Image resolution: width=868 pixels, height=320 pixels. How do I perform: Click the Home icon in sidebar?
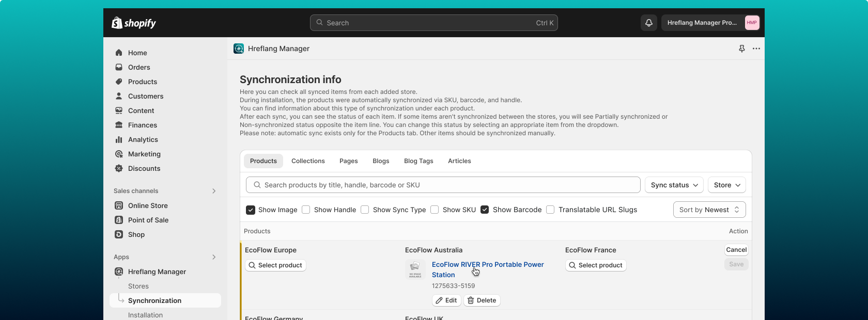click(119, 53)
